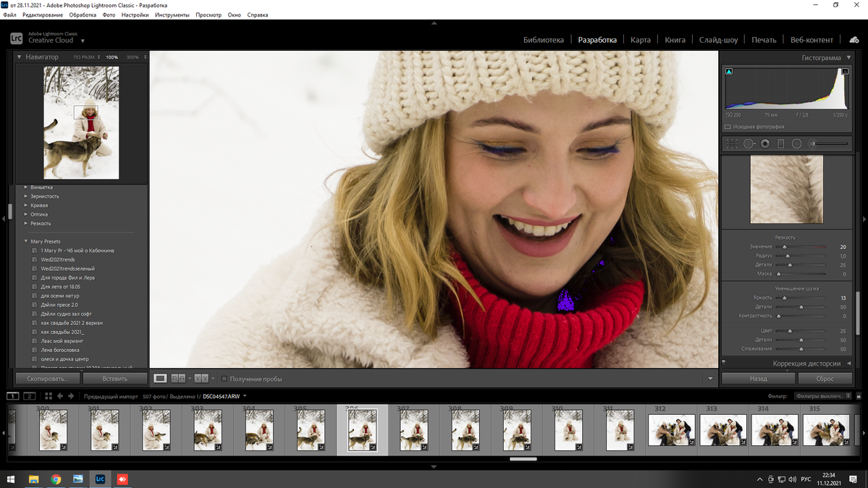The height and width of the screenshot is (488, 868).
Task: Select filmstrip thumbnail number 312
Action: tap(671, 430)
